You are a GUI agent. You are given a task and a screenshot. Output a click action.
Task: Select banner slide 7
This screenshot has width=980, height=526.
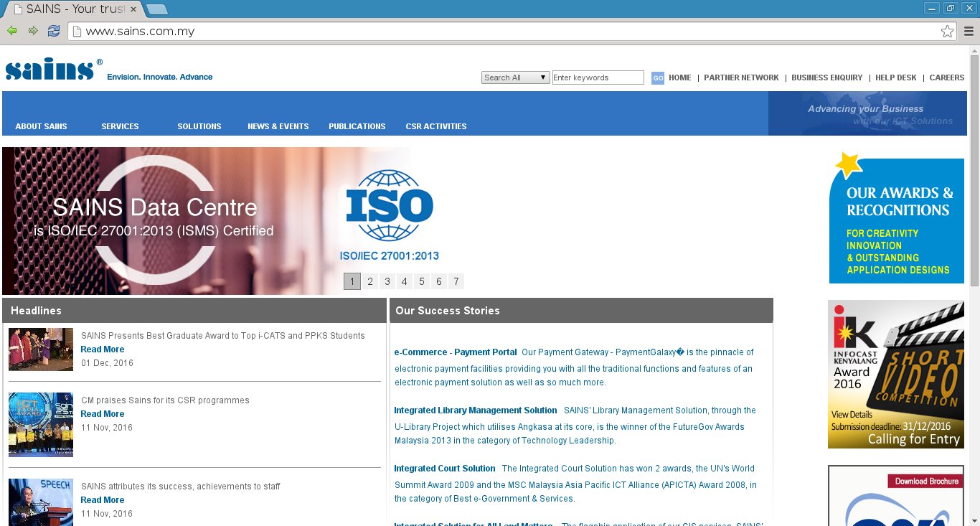pos(456,281)
